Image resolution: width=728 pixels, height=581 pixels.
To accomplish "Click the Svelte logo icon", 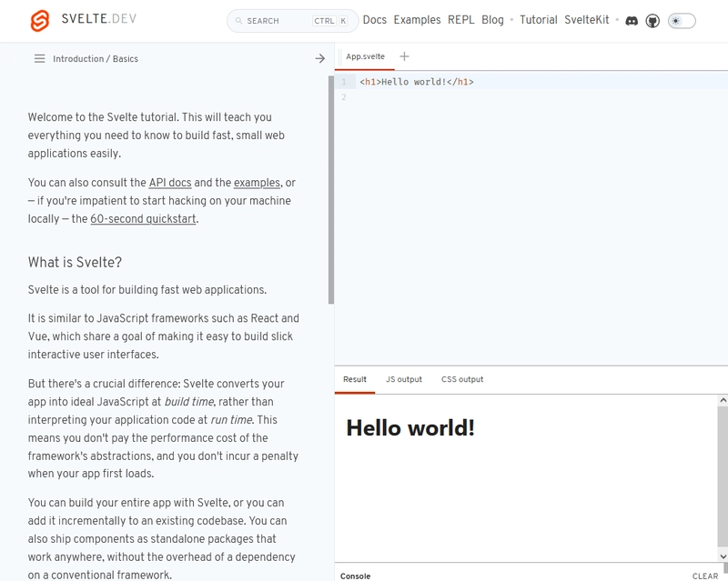I will click(x=41, y=20).
